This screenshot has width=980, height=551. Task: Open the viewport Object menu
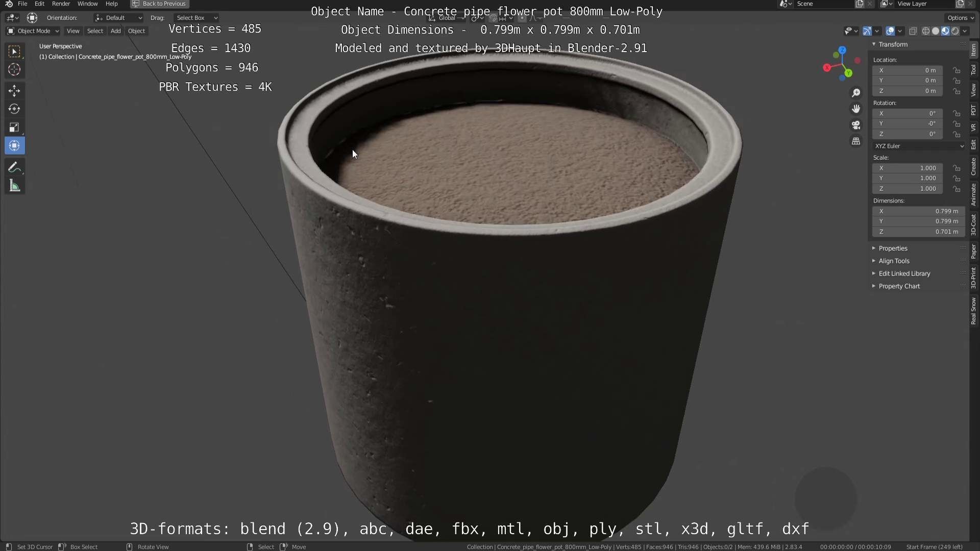pyautogui.click(x=136, y=31)
